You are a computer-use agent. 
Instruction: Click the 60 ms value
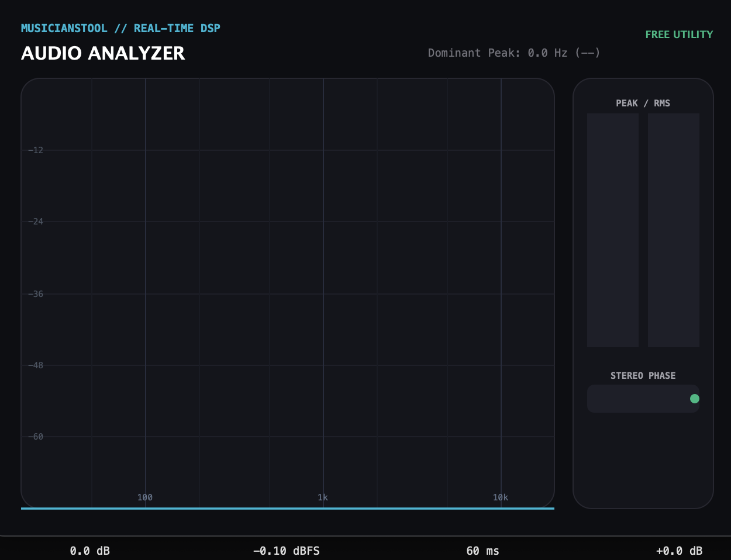(x=483, y=551)
